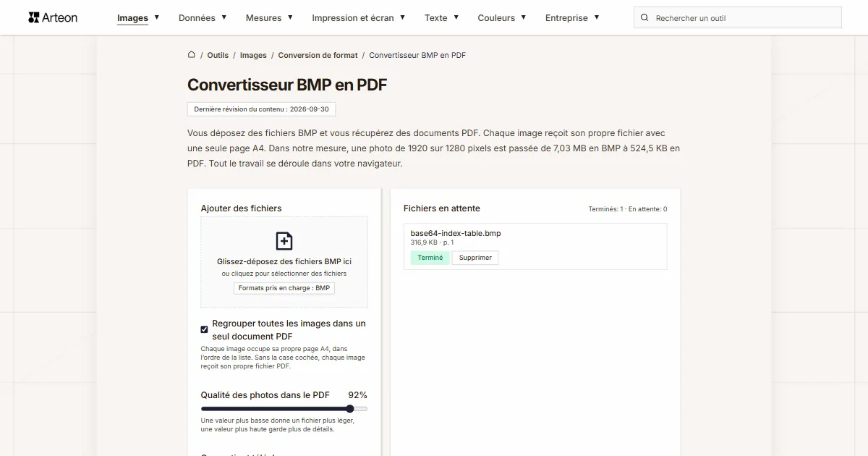
Task: Click the Supprimer button for base64-index-table.bmp
Action: pos(475,258)
